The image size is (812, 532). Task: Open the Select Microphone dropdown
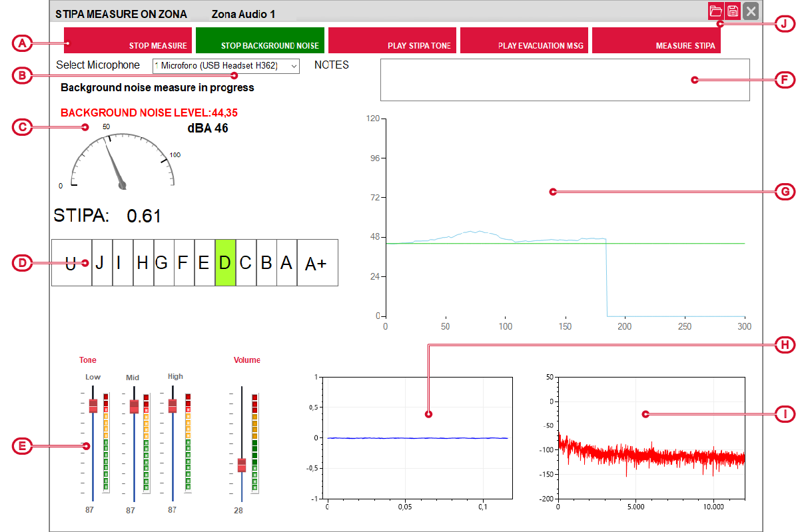226,65
